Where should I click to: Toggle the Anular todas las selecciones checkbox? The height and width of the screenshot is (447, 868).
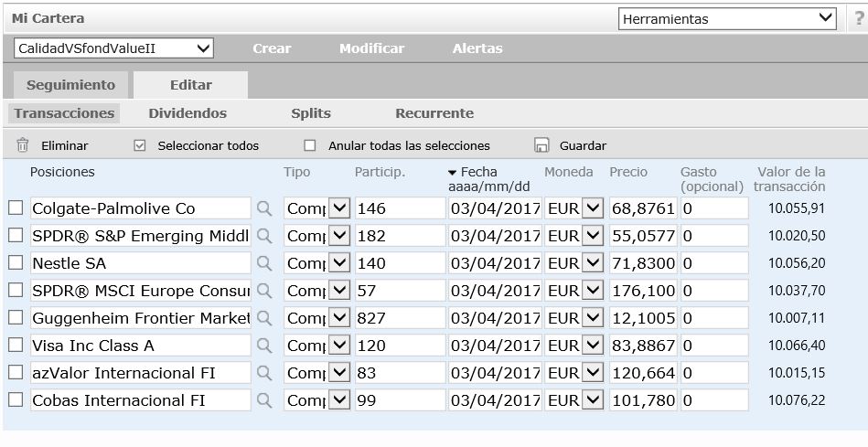pyautogui.click(x=310, y=145)
